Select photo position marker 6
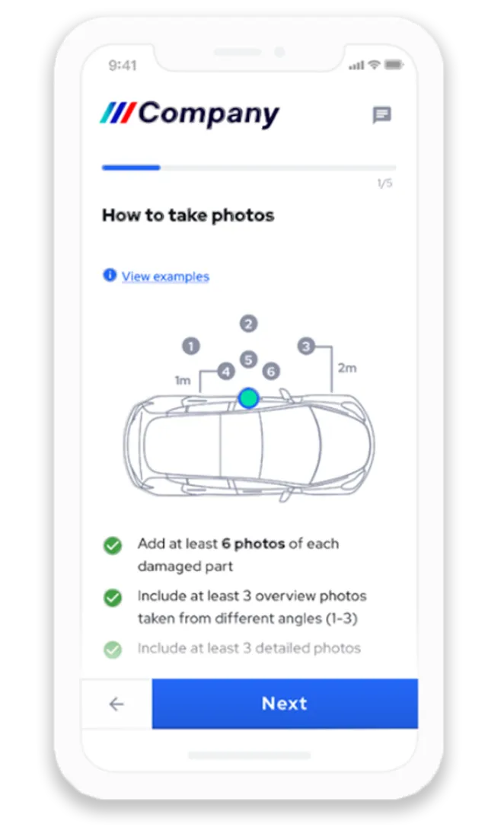Screen dimensions: 504x827 [271, 372]
